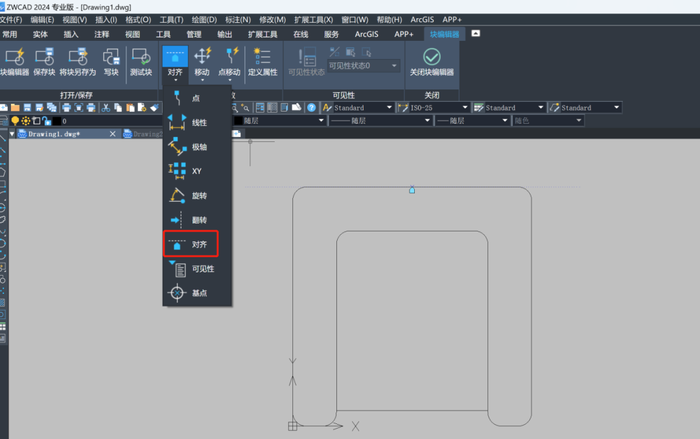Screen dimensions: 700x439
Task: Toggle the layer on/off light bulb
Action: coord(15,121)
